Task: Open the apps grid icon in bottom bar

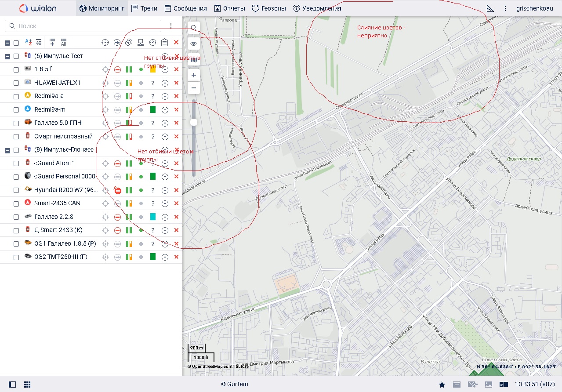Action: (27, 385)
